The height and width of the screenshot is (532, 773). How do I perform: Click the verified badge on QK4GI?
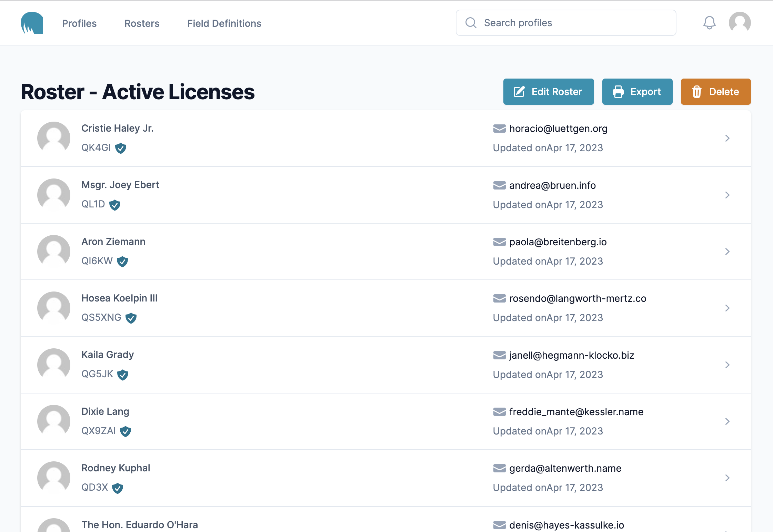click(x=120, y=148)
